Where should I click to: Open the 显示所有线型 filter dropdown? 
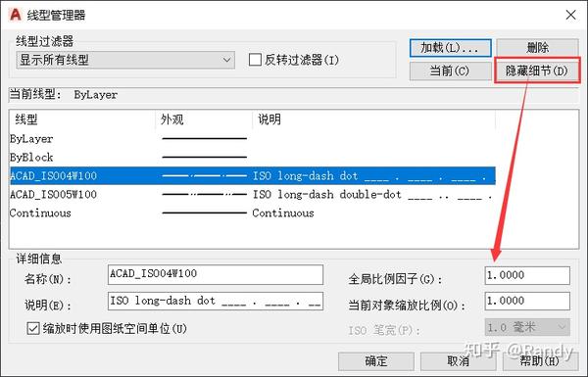125,60
